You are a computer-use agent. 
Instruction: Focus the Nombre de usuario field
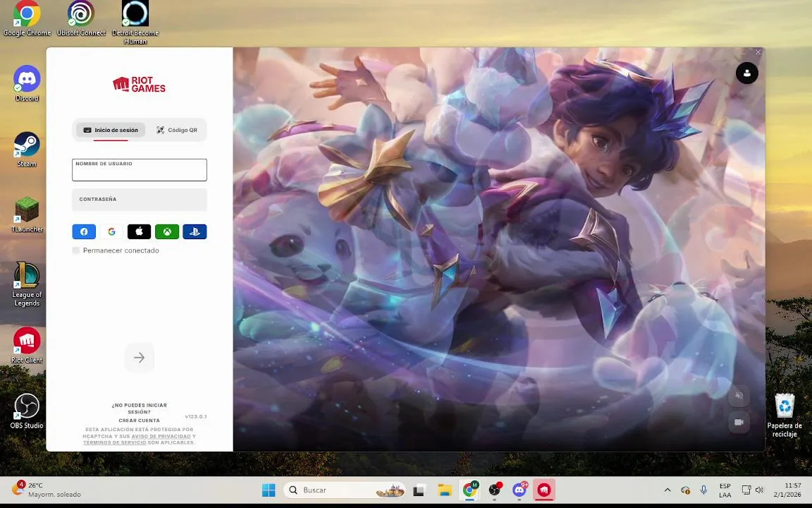tap(140, 170)
